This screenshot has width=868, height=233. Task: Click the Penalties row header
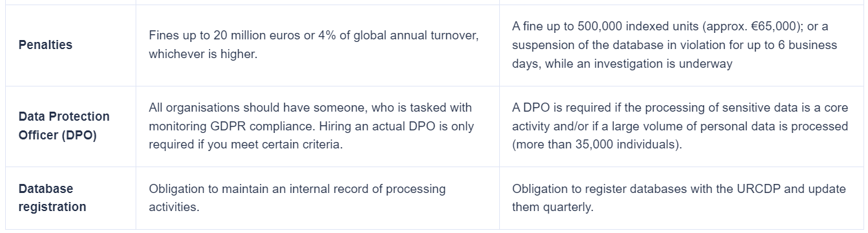coord(45,45)
